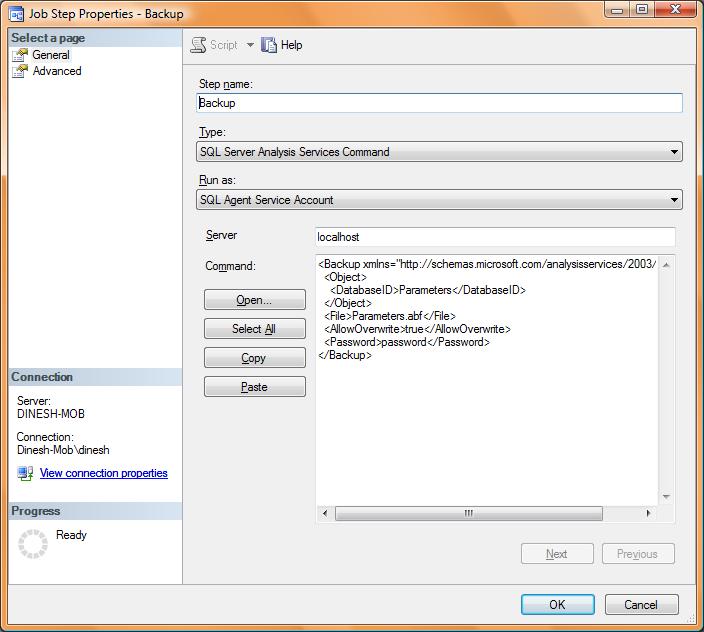This screenshot has width=704, height=632.
Task: Click the Paste button
Action: (x=255, y=386)
